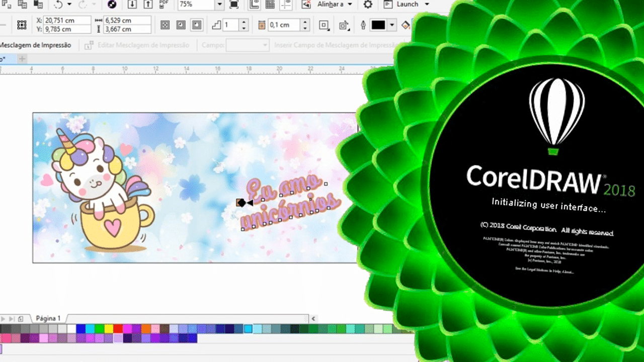644x362 pixels.
Task: Click the Mesclagem de Impressão label
Action: 35,45
